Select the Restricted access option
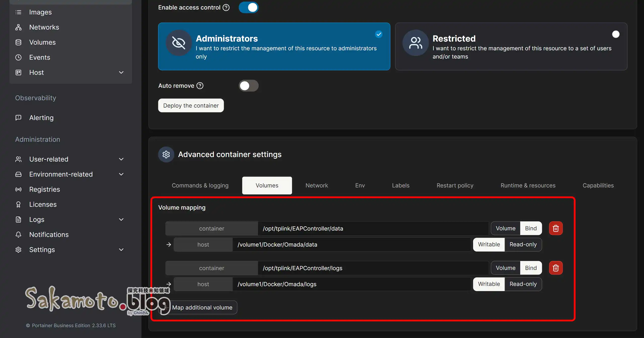This screenshot has height=338, width=644. coord(511,47)
